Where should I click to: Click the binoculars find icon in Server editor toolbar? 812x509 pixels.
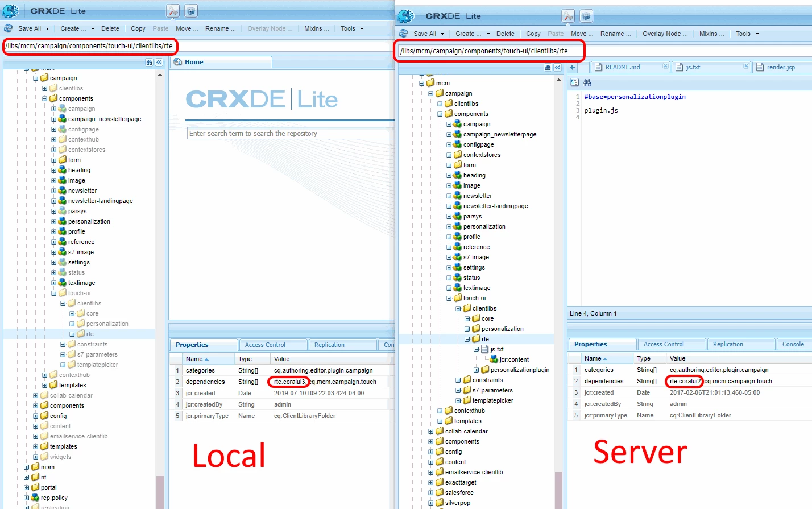pos(587,83)
